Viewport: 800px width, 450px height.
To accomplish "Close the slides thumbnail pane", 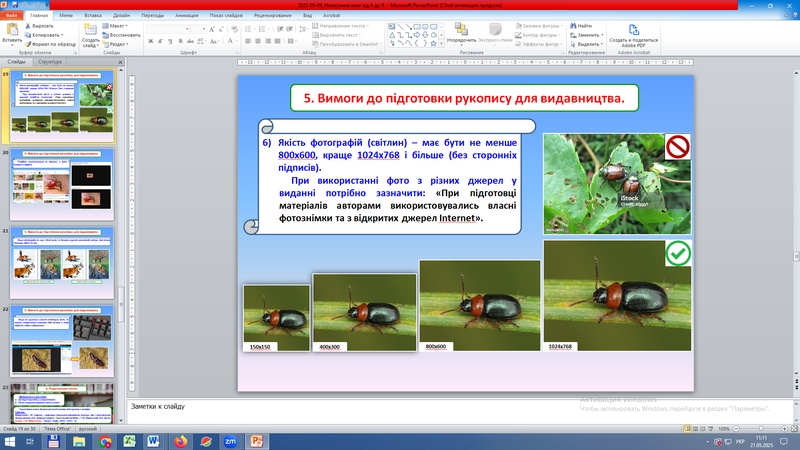I will 120,62.
